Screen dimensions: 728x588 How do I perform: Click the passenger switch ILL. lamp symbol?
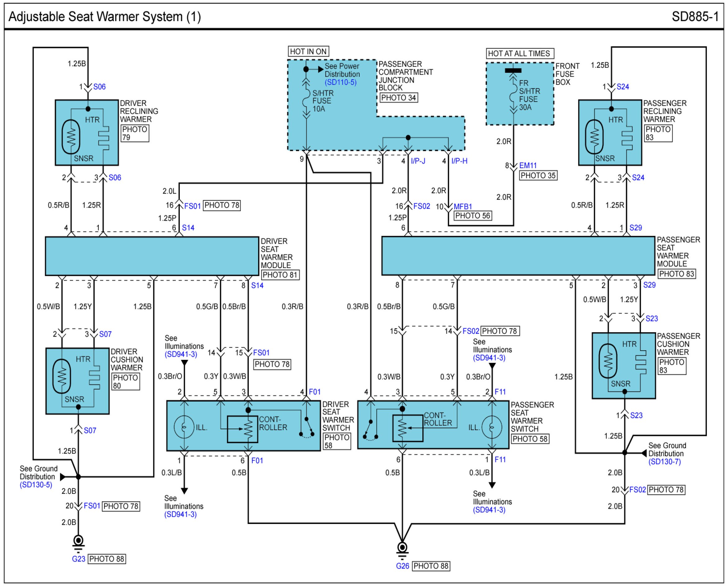click(x=492, y=427)
